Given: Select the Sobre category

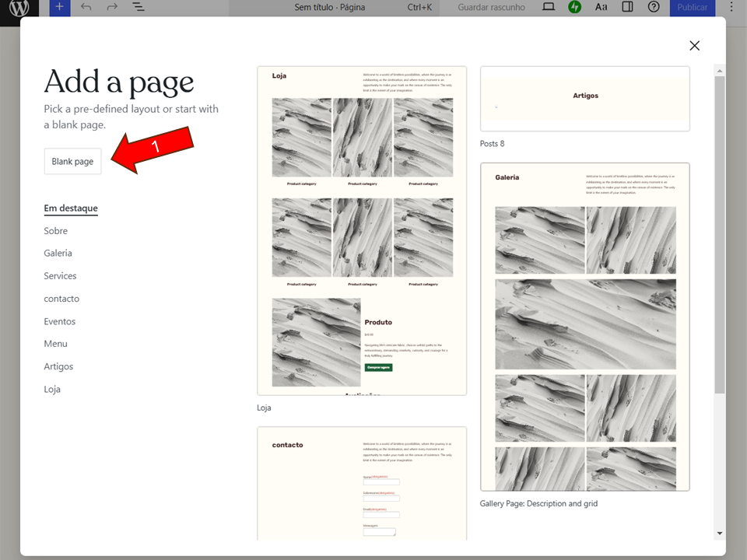Looking at the screenshot, I should [55, 231].
